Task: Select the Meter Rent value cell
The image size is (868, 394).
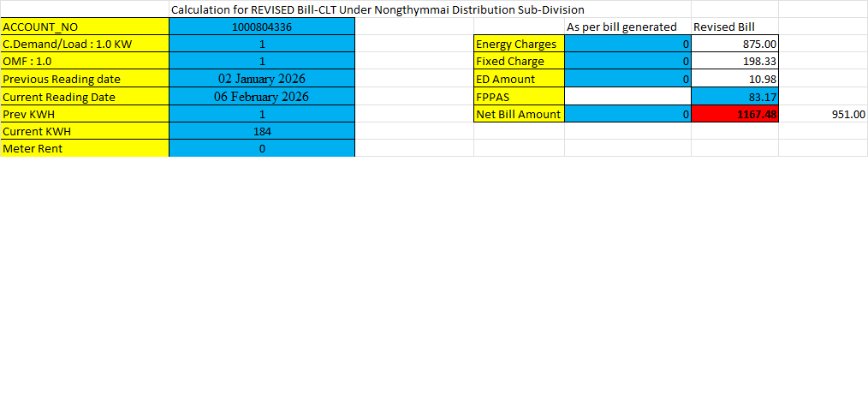Action: (262, 148)
